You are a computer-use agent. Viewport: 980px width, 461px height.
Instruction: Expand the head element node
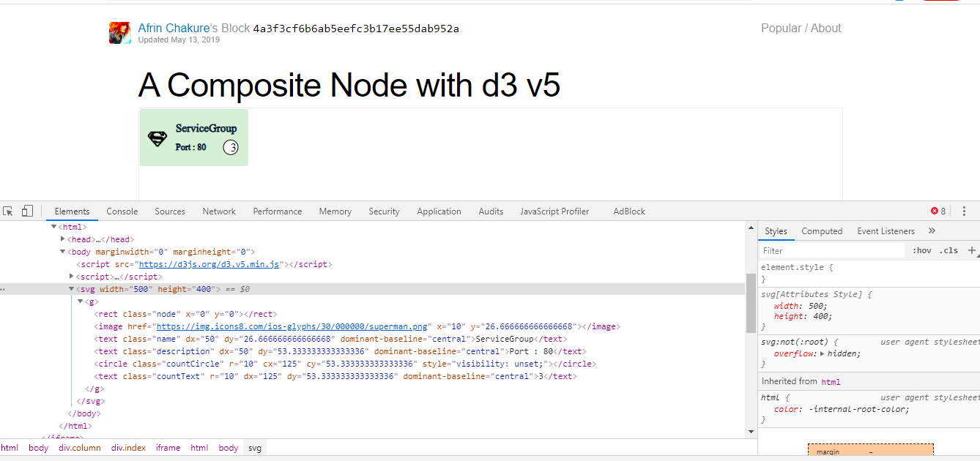tap(63, 239)
